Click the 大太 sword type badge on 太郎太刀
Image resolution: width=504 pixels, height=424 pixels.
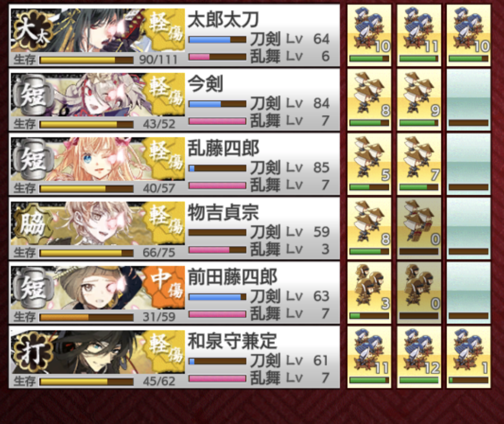point(32,31)
